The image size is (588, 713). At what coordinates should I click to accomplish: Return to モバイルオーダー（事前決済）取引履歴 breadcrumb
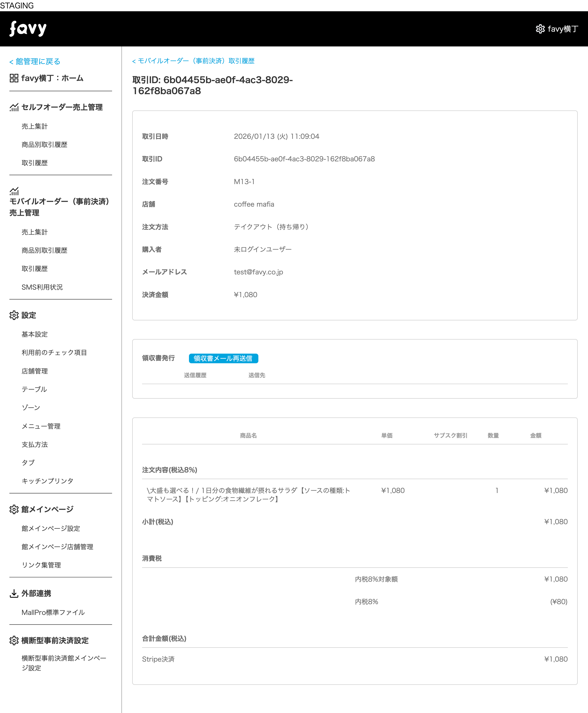click(193, 61)
